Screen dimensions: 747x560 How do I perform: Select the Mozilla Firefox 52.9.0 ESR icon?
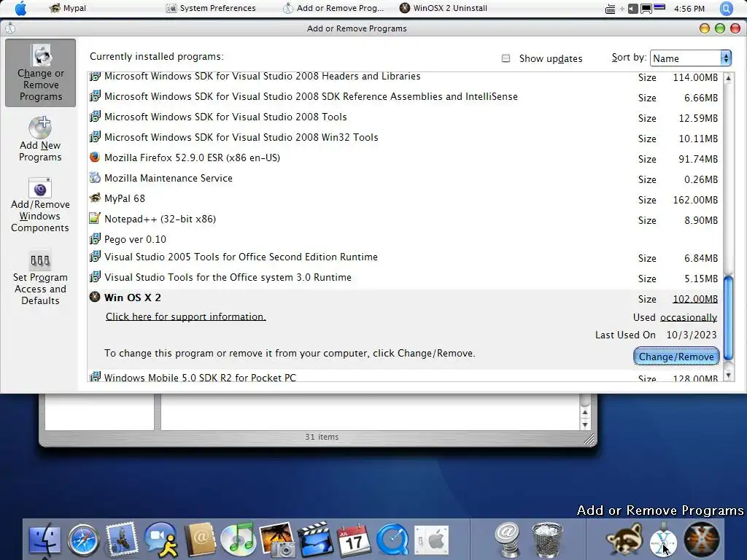(95, 157)
